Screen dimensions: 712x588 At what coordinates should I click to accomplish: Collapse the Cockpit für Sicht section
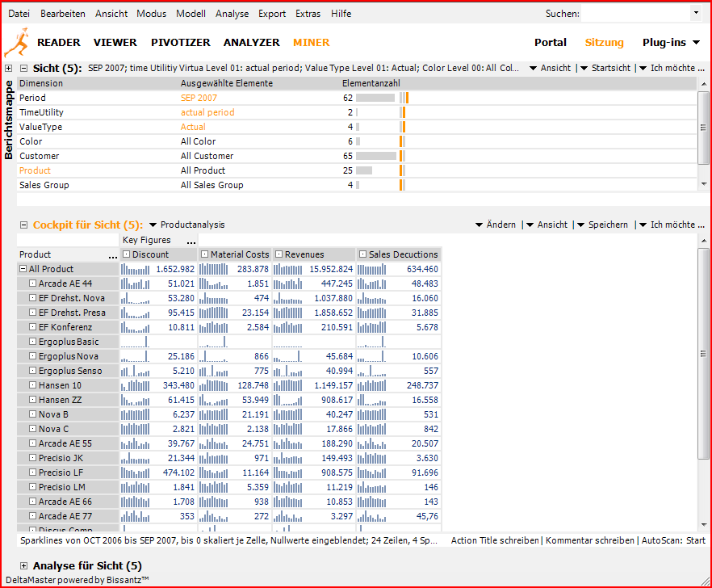(x=24, y=225)
